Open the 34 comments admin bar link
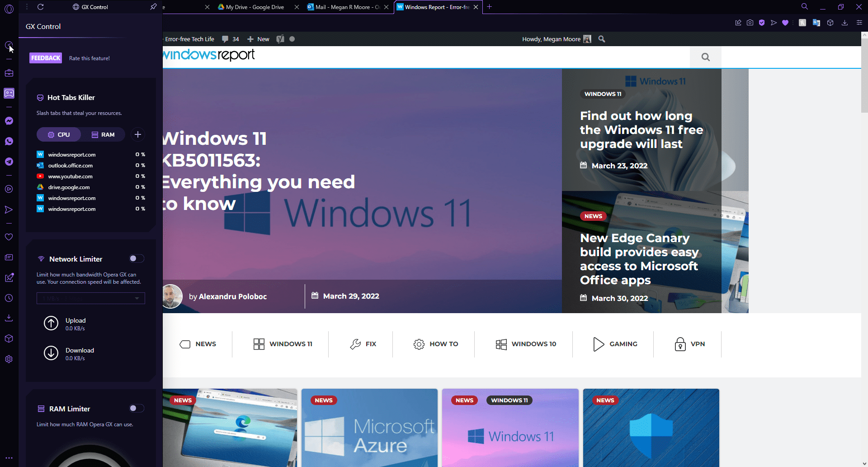The height and width of the screenshot is (467, 868). [231, 39]
